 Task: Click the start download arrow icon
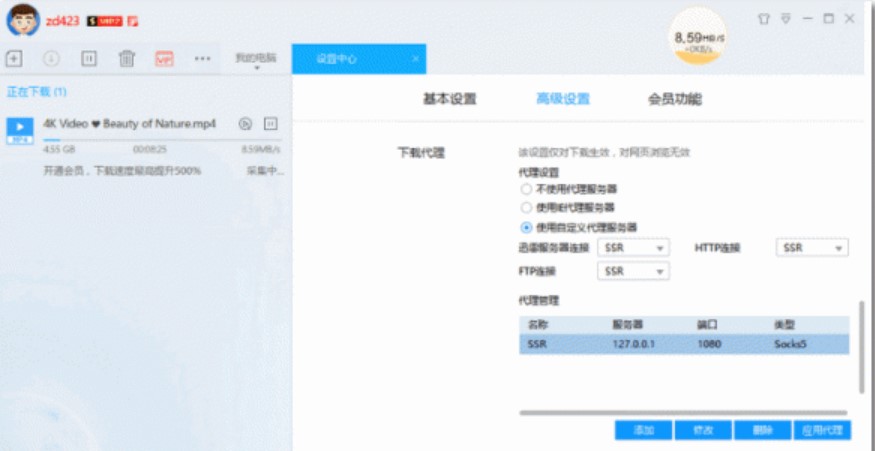[x=51, y=59]
